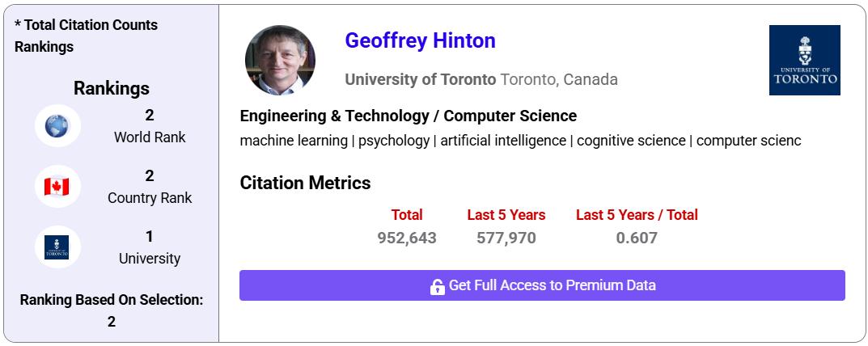Click the Last 5 Years / Total header
The width and height of the screenshot is (868, 346).
(x=637, y=215)
